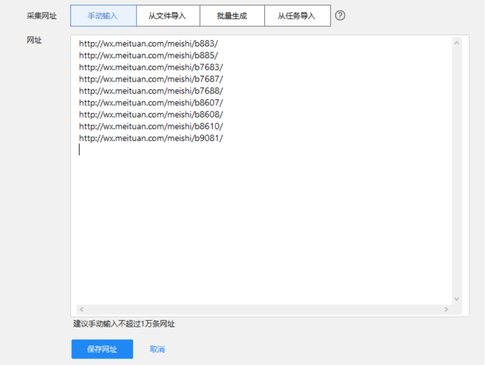
Task: Click the URL line ending b8607/
Action: coord(151,103)
